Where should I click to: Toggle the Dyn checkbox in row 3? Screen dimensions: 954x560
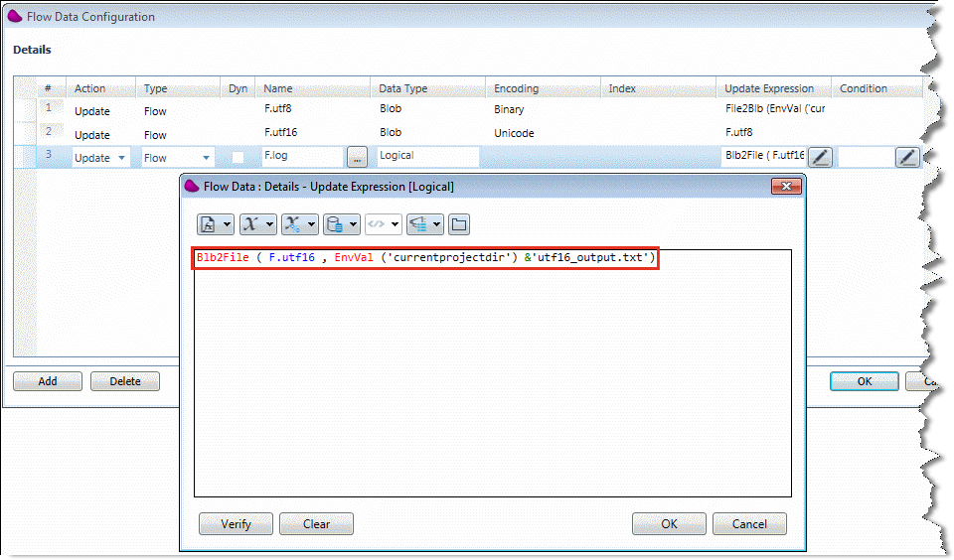pyautogui.click(x=238, y=157)
